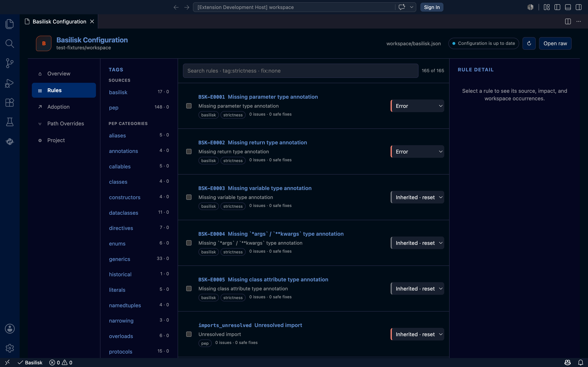The width and height of the screenshot is (588, 367).
Task: Check the BSK-E0001 rule checkbox
Action: tap(189, 106)
